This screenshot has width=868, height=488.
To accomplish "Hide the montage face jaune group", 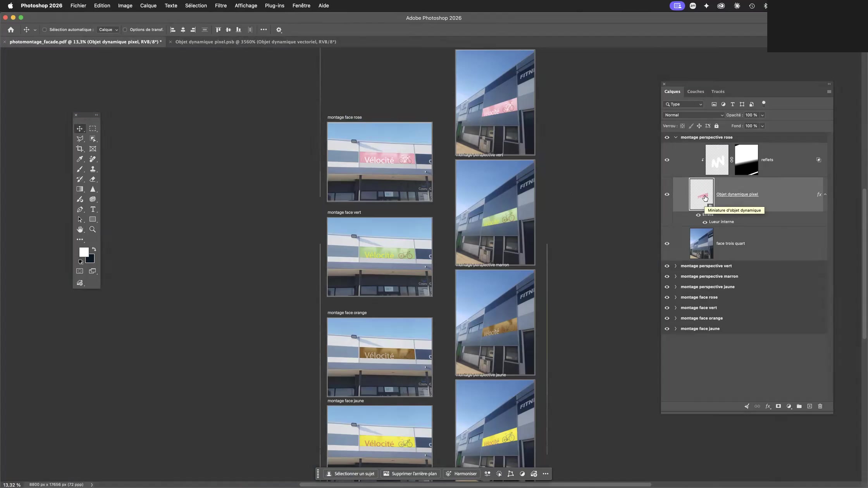I will pyautogui.click(x=667, y=329).
